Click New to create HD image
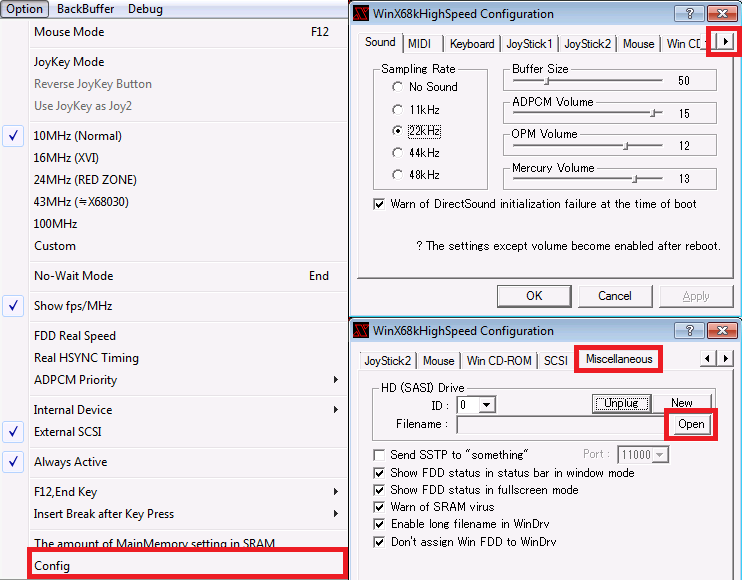The image size is (742, 580). pyautogui.click(x=682, y=403)
